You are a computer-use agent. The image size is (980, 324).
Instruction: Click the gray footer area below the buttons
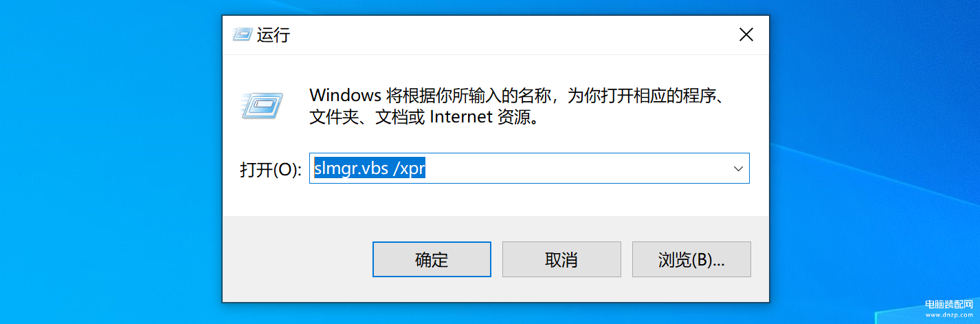(495, 290)
